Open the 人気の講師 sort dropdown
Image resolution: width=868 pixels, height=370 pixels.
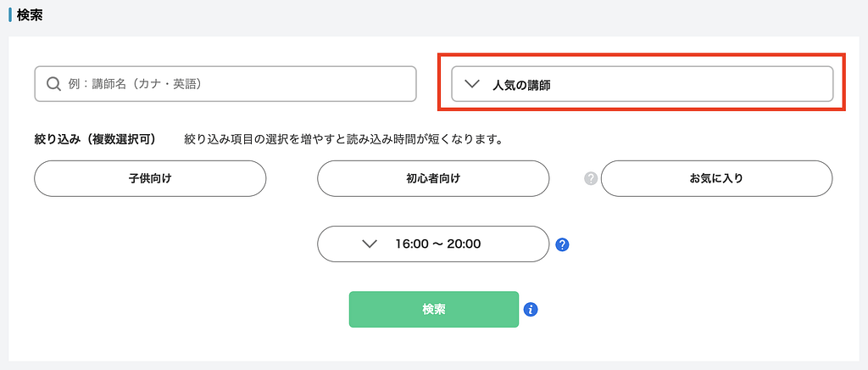click(642, 84)
